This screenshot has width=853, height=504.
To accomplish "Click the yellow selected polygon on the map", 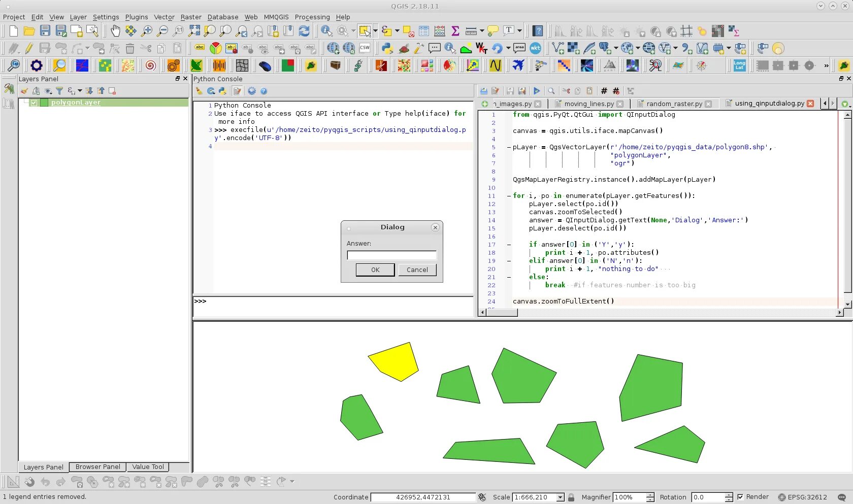I will (395, 361).
